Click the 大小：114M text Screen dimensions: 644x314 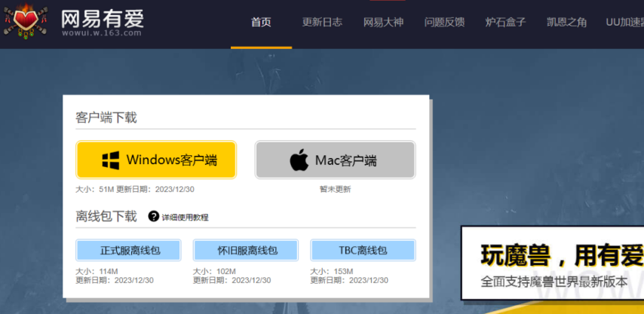tap(97, 271)
